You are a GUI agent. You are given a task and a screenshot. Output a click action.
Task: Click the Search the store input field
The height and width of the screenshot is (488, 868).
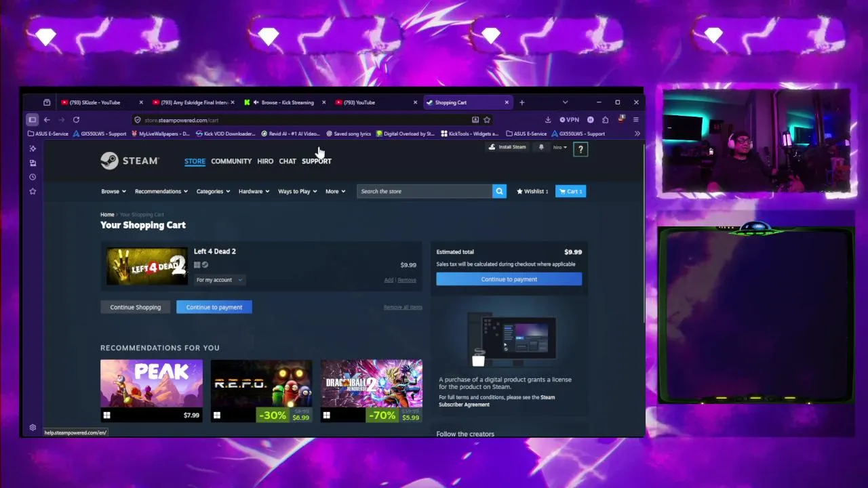point(425,191)
